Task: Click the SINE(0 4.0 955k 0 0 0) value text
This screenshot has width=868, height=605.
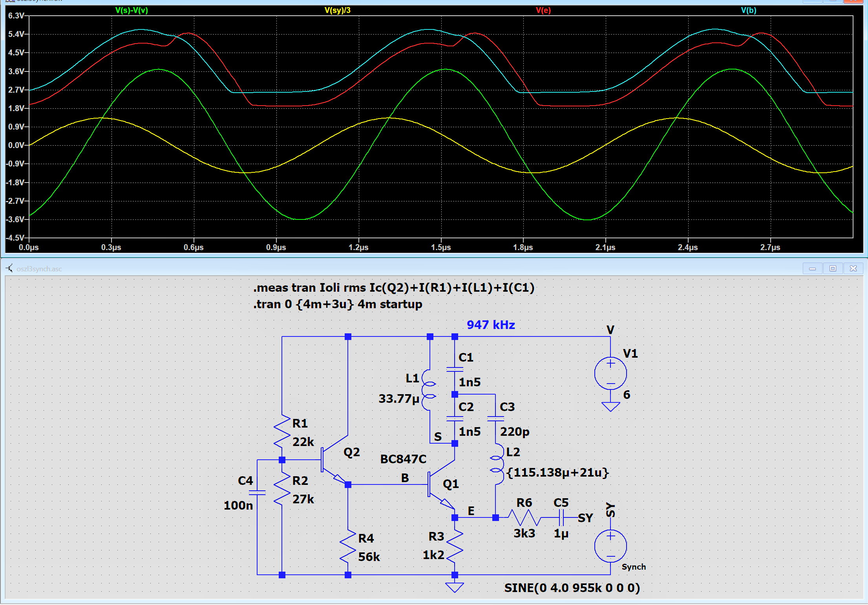Action: (572, 588)
